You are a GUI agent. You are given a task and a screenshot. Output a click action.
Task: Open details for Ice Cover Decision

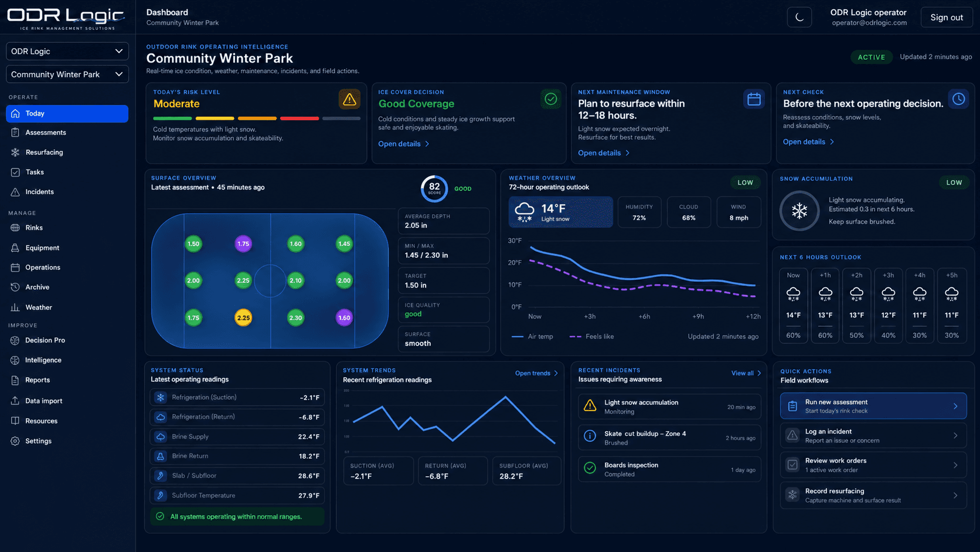[x=404, y=144]
